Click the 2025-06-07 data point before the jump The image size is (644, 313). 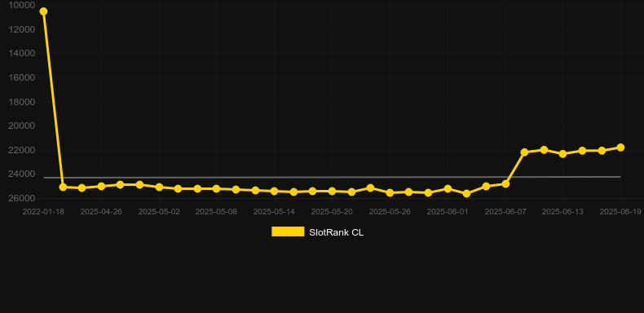[505, 183]
